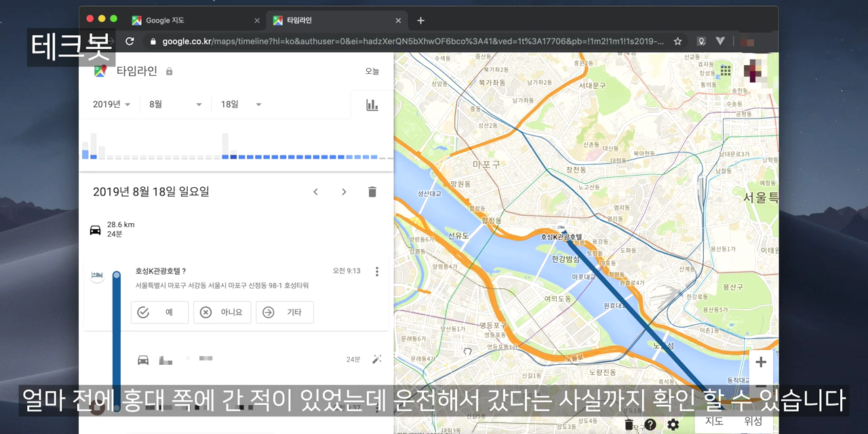This screenshot has height=434, width=868.
Task: Switch to the Google 지도 tab
Action: pos(195,20)
